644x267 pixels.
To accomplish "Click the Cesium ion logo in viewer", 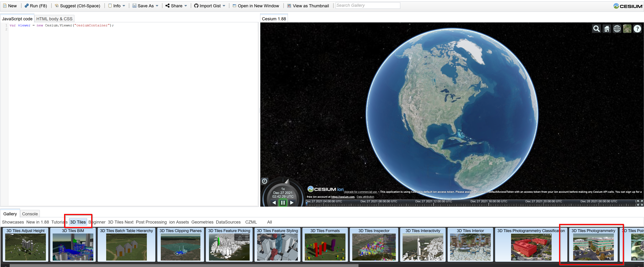I will 325,189.
